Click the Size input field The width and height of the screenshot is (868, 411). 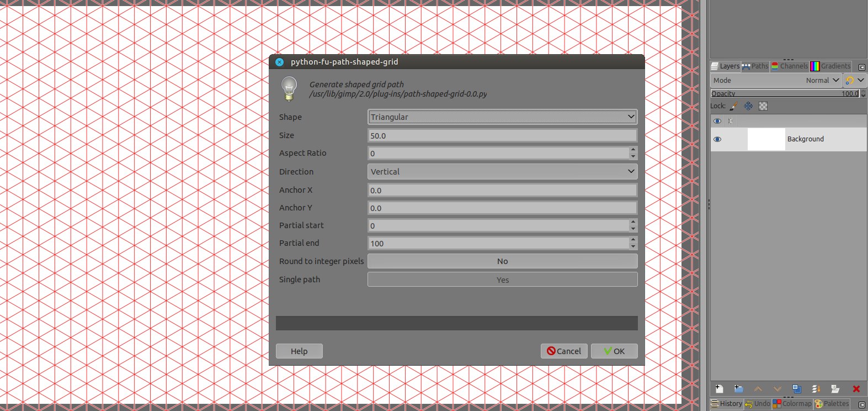coord(503,135)
